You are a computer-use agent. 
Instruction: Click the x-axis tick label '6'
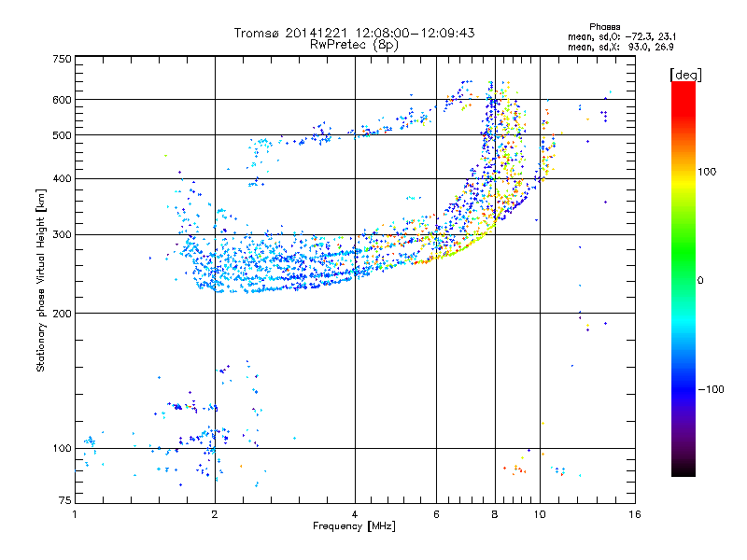(436, 514)
